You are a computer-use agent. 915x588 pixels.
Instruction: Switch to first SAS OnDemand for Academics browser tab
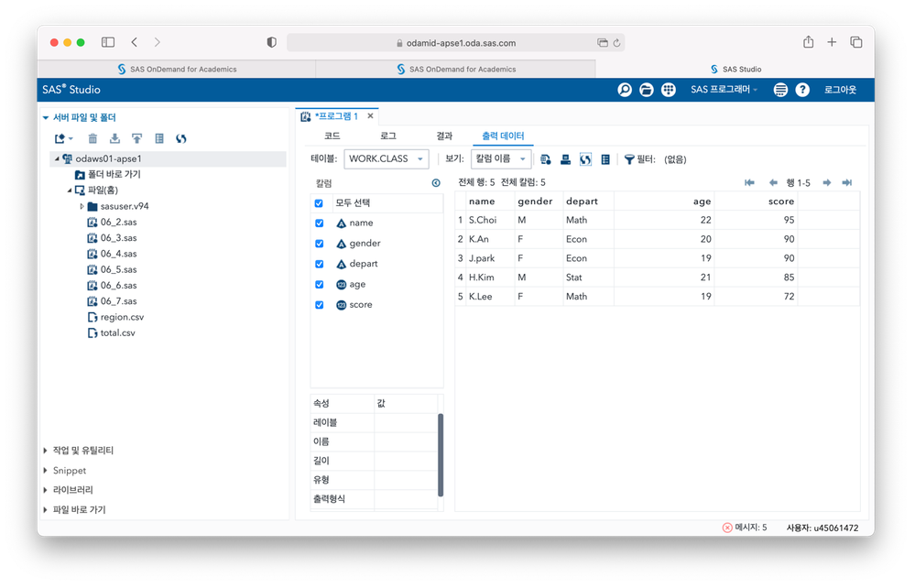click(177, 70)
